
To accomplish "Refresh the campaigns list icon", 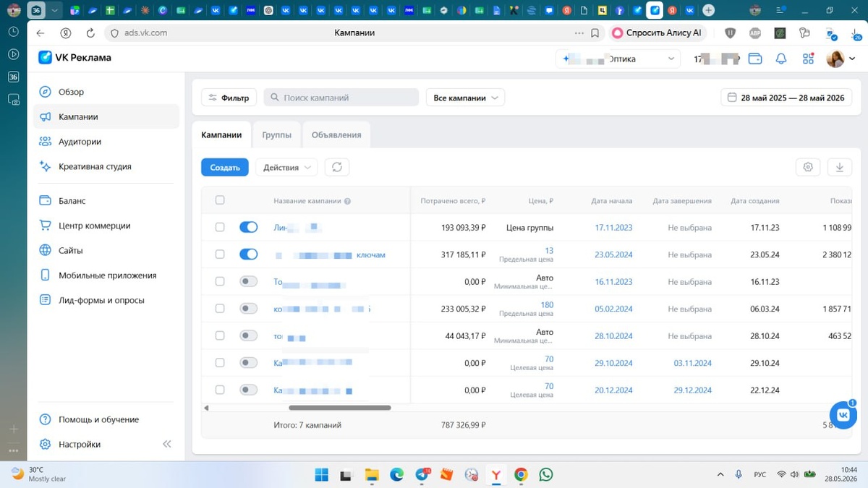I will click(337, 167).
